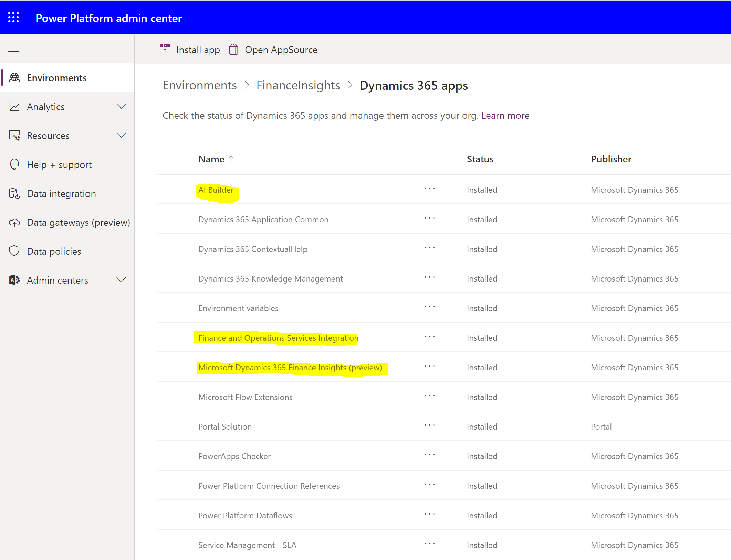This screenshot has width=731, height=560.
Task: Open more options for AI Builder
Action: pos(429,189)
